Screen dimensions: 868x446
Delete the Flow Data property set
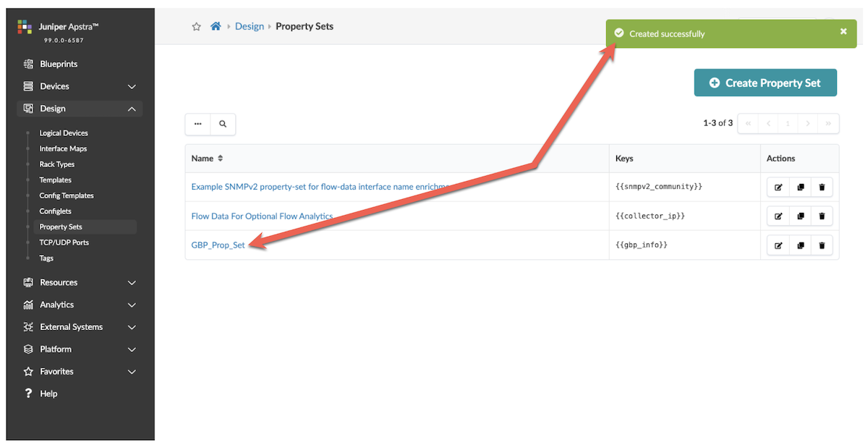tap(822, 216)
